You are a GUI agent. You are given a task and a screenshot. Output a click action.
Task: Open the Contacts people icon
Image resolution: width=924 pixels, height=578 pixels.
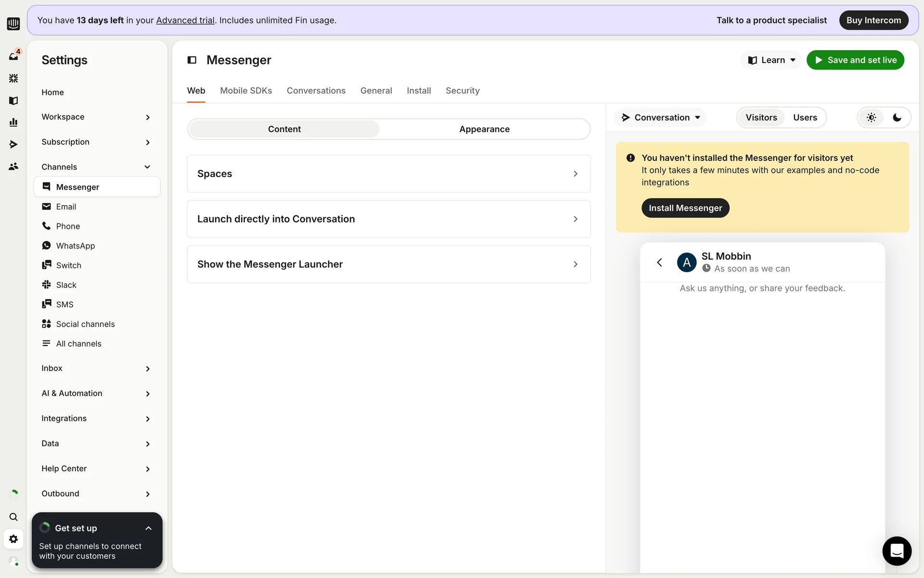tap(13, 167)
